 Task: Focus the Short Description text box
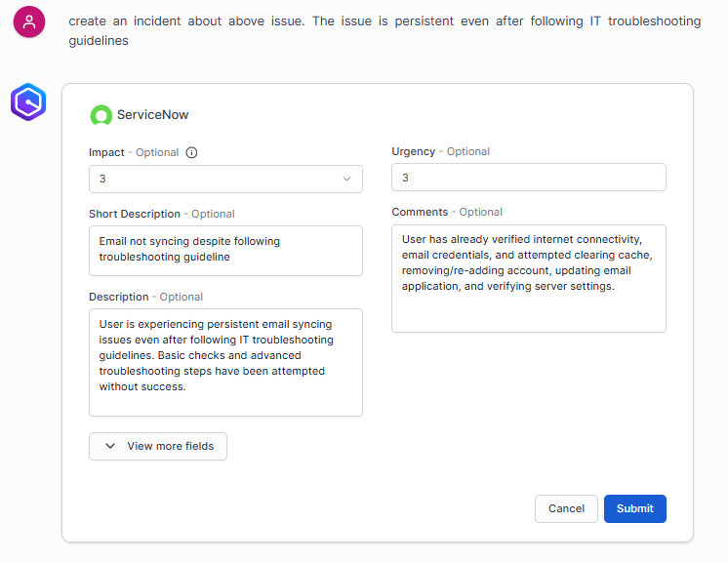pos(225,251)
